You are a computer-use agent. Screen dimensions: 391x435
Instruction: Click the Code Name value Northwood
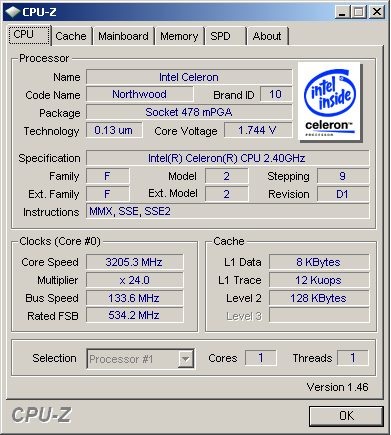click(140, 94)
